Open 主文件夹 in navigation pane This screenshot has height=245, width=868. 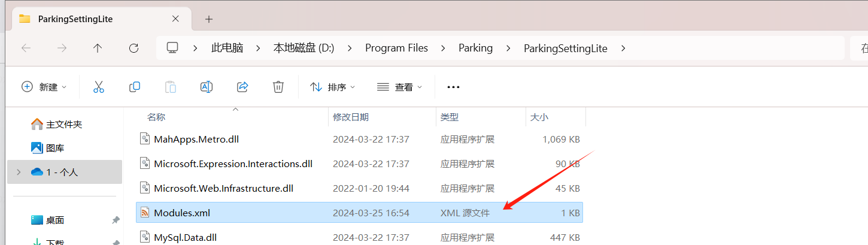tap(64, 124)
